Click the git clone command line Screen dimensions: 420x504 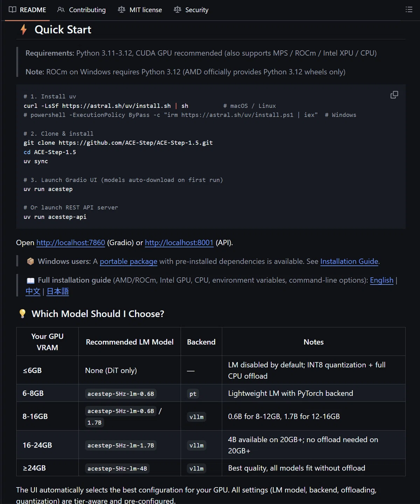pyautogui.click(x=118, y=143)
